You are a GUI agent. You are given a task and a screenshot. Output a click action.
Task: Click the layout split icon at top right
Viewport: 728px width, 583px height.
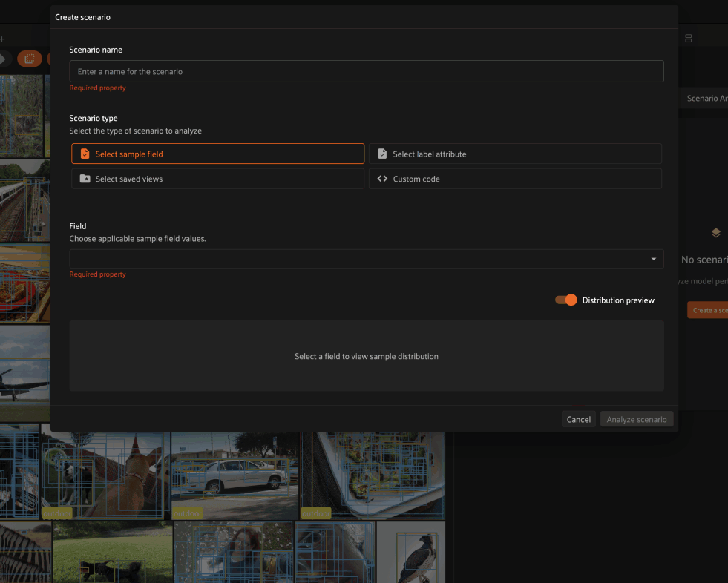click(x=689, y=38)
